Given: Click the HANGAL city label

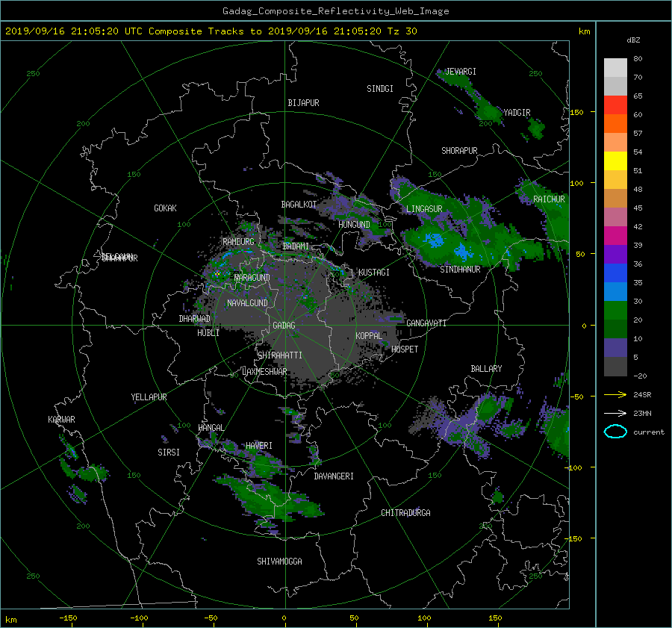Looking at the screenshot, I should click(x=211, y=428).
